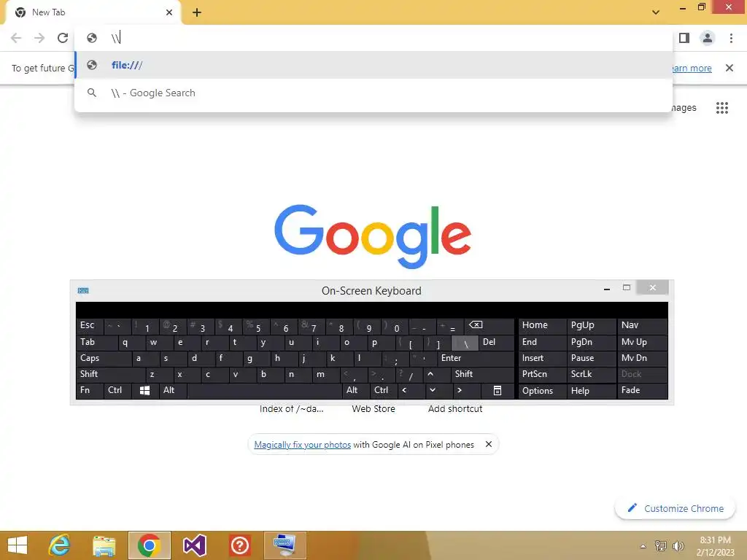This screenshot has height=560, width=747.
Task: Click the Insert key
Action: 542,358
